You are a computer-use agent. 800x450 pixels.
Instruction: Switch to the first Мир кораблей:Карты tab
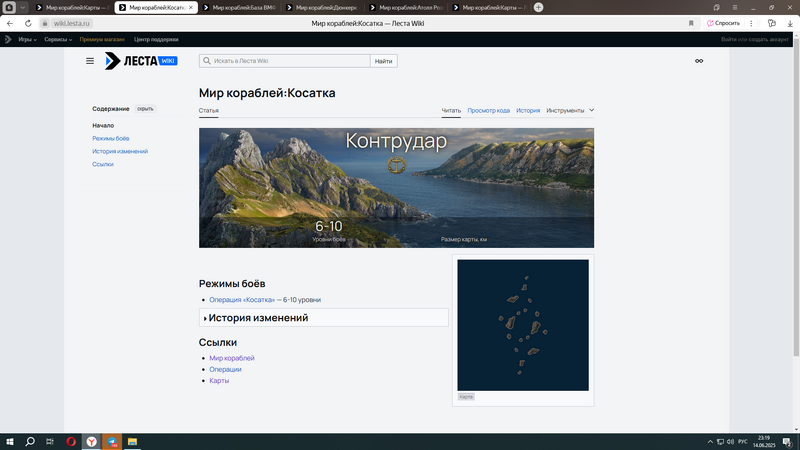[x=71, y=8]
